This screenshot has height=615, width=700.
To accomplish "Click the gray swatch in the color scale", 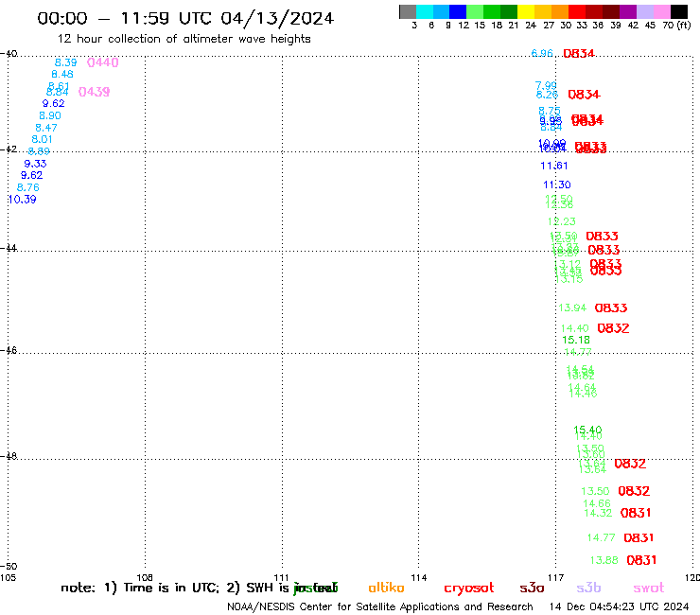I will (x=408, y=11).
